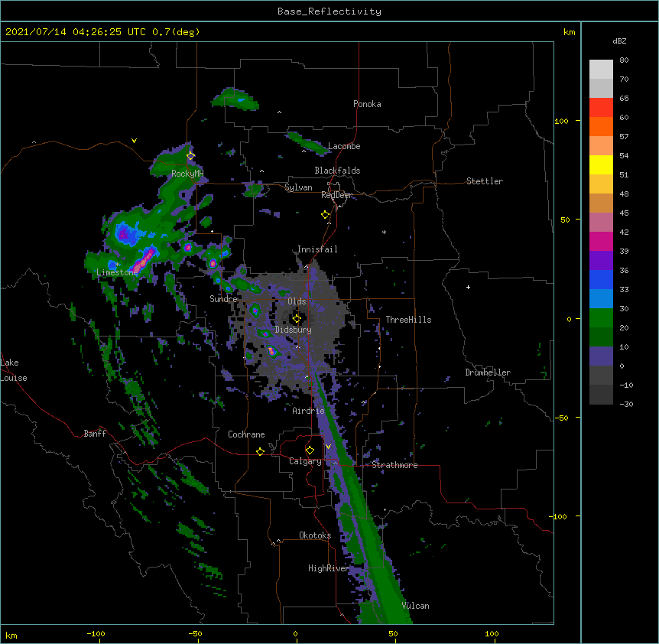This screenshot has width=659, height=644.
Task: Click the Didsbury town label
Action: [294, 330]
